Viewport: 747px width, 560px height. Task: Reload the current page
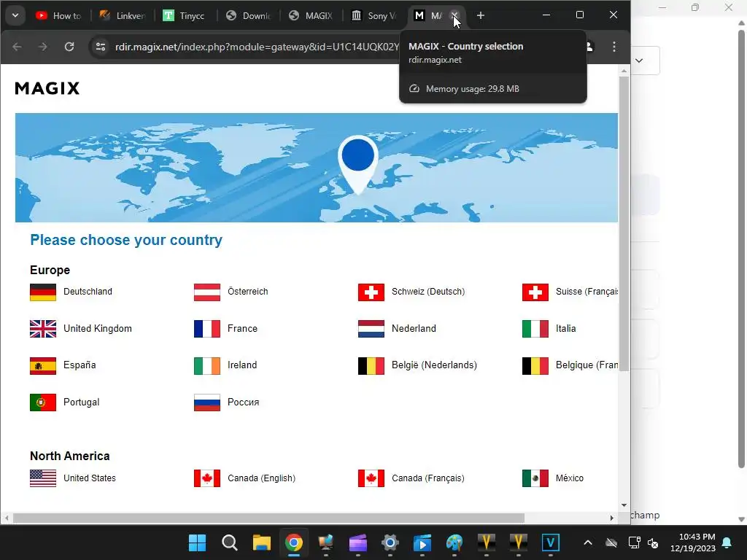click(x=69, y=47)
